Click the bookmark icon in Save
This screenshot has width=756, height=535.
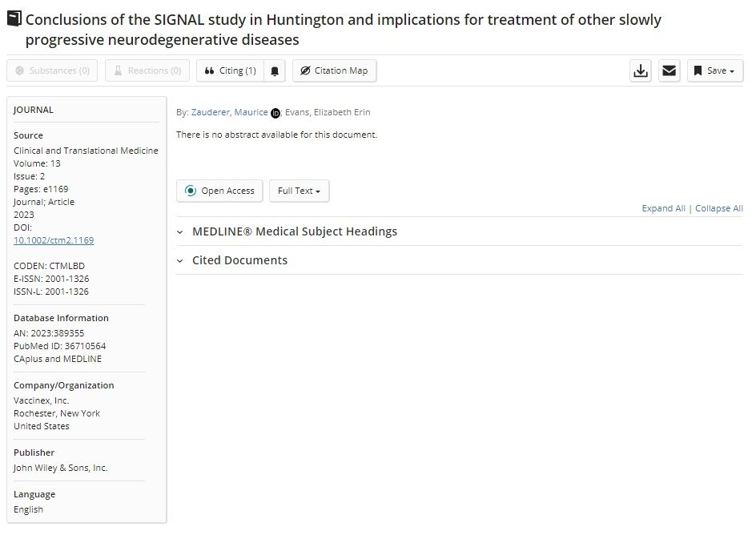[x=698, y=70]
